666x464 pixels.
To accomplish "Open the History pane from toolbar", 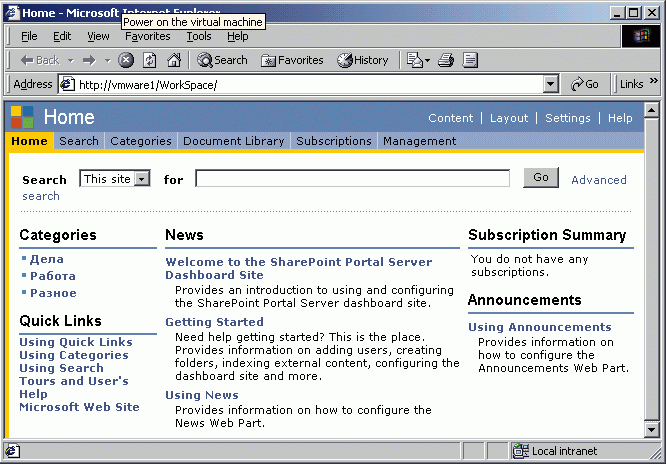I will (363, 60).
